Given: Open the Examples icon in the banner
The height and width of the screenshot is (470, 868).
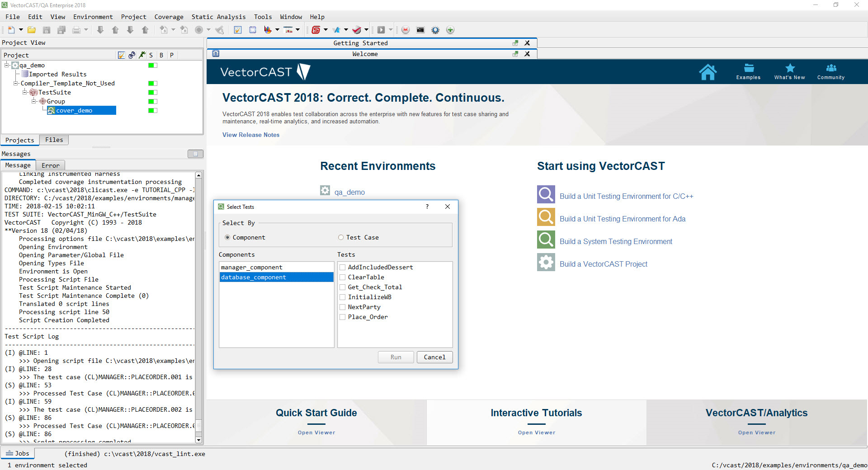Looking at the screenshot, I should 749,71.
